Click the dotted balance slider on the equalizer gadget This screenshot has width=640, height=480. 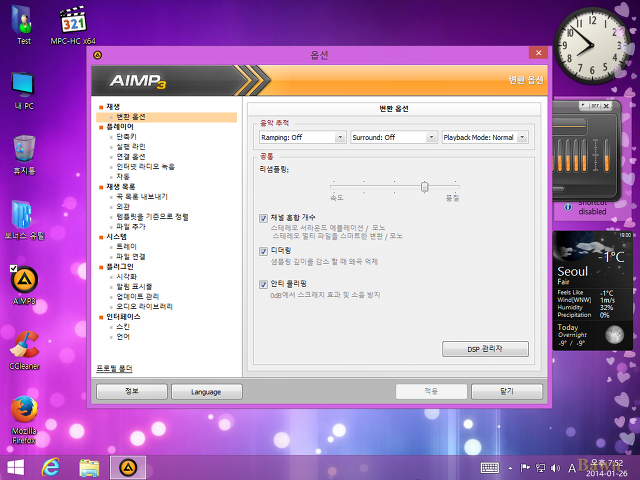coord(596,156)
